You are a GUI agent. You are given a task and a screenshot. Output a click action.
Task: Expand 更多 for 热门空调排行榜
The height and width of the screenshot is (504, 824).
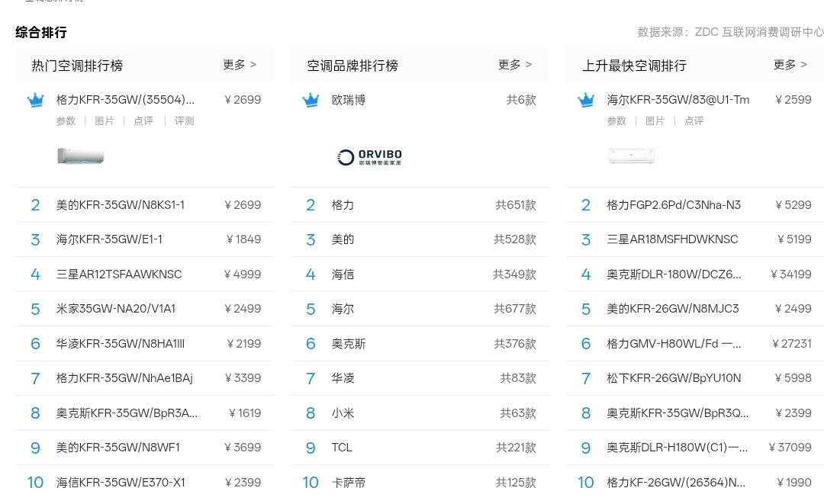click(240, 65)
